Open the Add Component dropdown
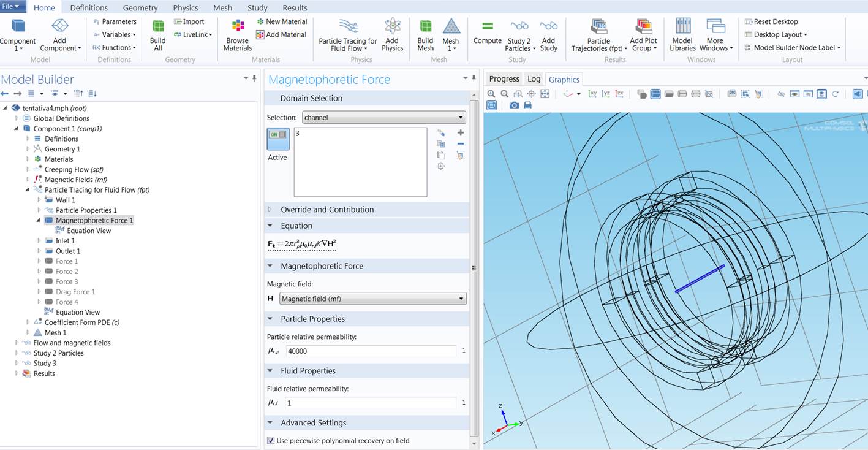Screen dimensions: 868x450 [60, 35]
